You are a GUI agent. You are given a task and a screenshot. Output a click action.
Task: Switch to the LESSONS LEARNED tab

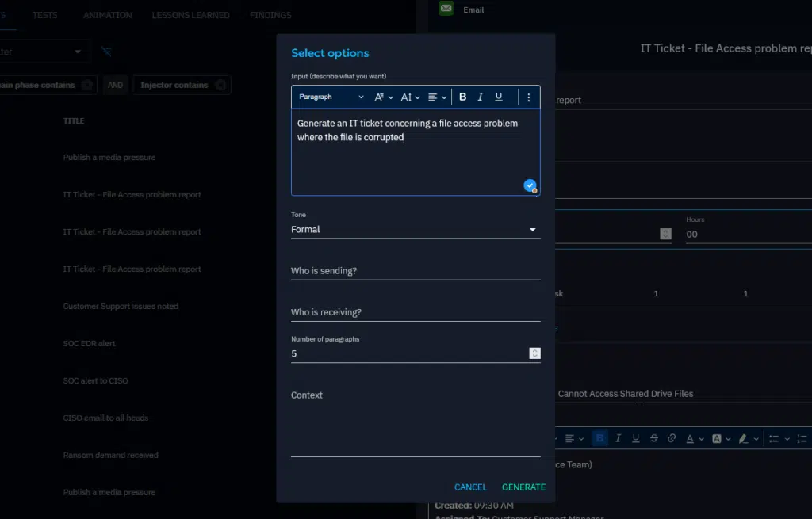tap(190, 15)
